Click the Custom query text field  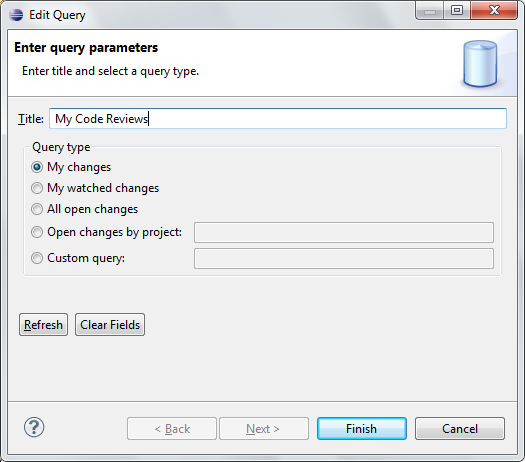(x=344, y=258)
